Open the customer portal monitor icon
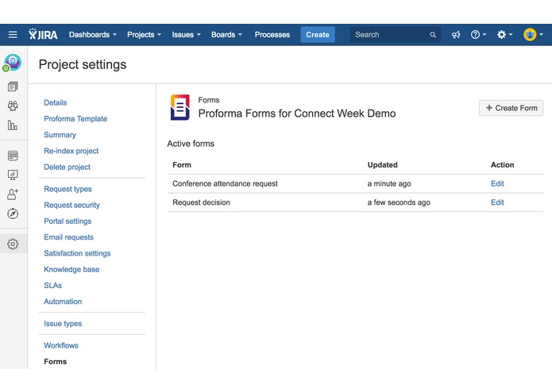Screen dimensions: 552x392 (13, 175)
